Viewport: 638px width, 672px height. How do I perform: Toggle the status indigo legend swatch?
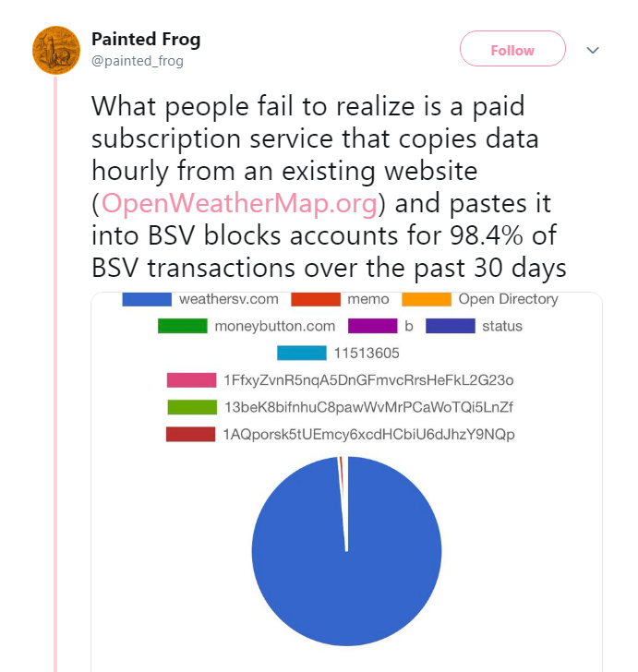tap(451, 326)
